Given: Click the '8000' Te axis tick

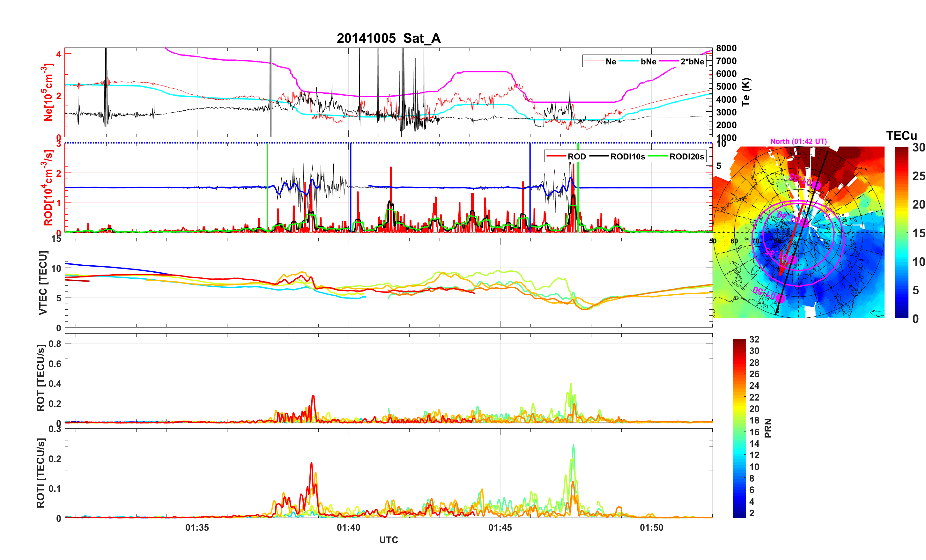Looking at the screenshot, I should (x=726, y=48).
